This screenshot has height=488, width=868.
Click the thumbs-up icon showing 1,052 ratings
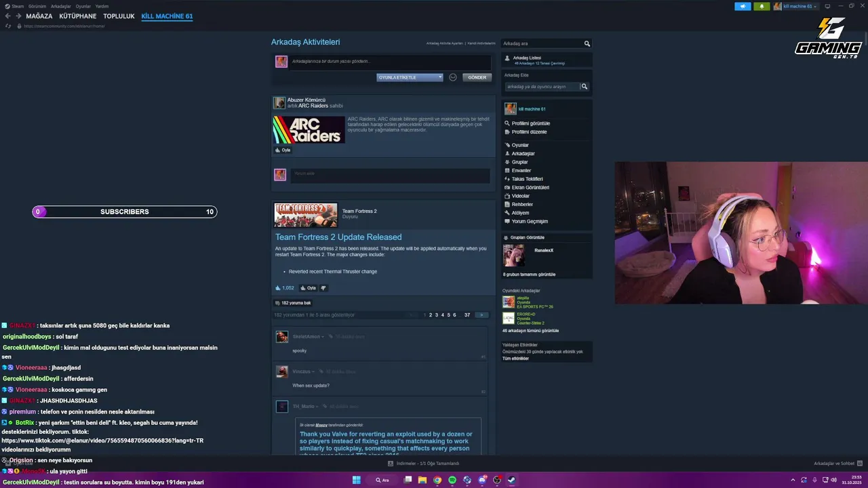pyautogui.click(x=278, y=287)
